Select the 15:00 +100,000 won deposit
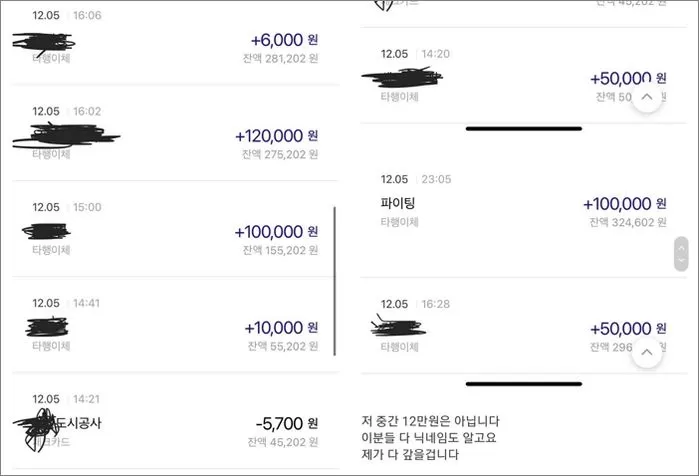This screenshot has height=476, width=699. coord(173,229)
